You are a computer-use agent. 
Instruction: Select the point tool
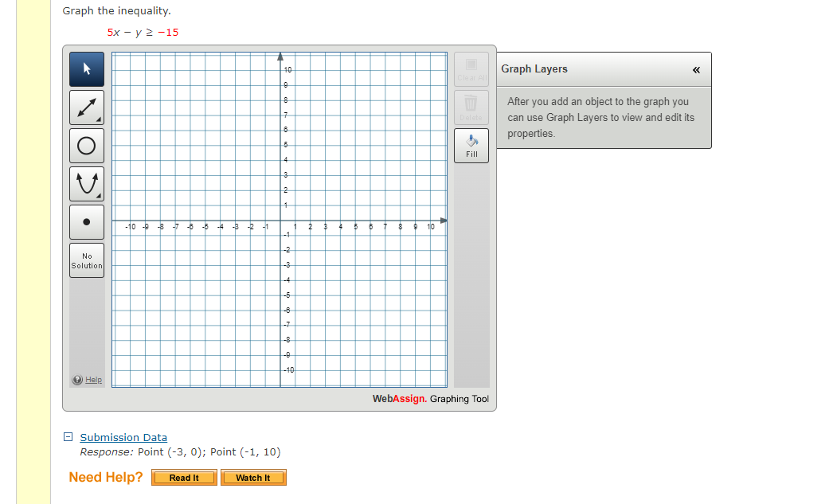[87, 222]
